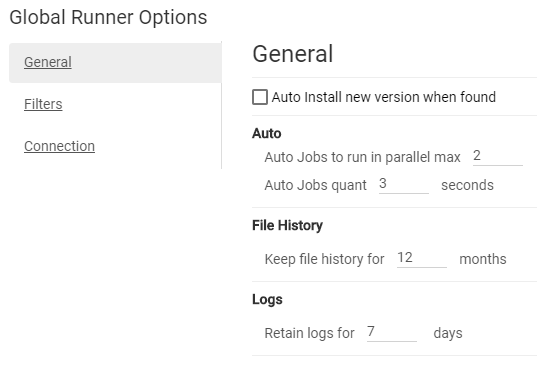
Task: Click the Auto section heading
Action: point(266,133)
